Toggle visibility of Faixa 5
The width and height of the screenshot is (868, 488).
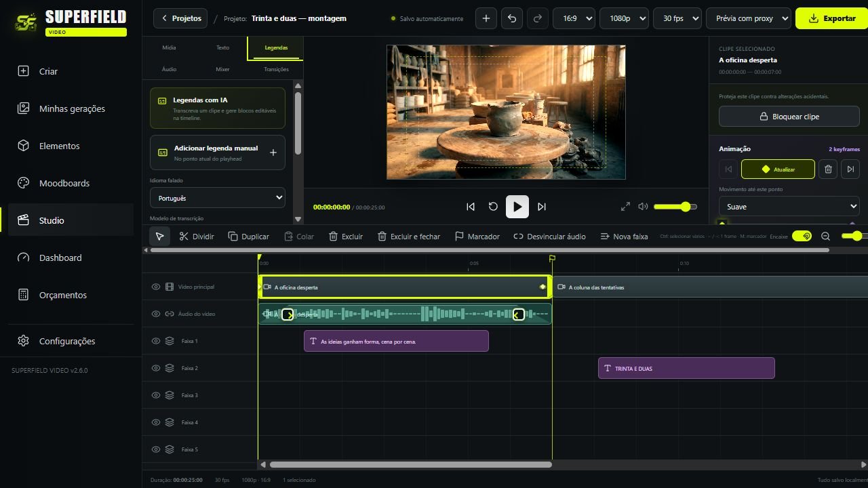pyautogui.click(x=156, y=449)
